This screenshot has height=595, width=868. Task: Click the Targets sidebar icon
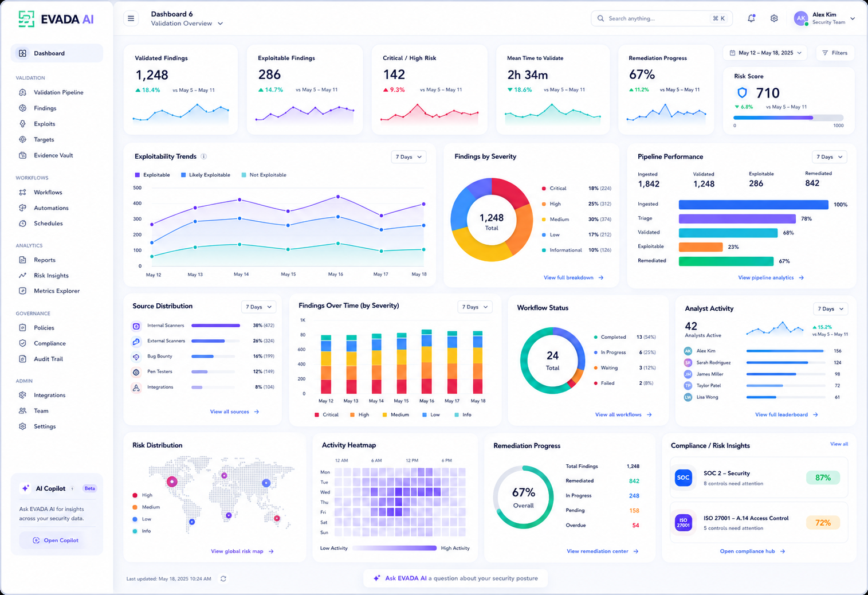point(23,139)
